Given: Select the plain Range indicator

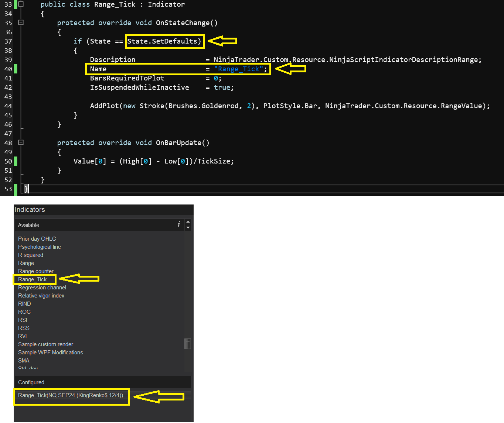Looking at the screenshot, I should (26, 263).
